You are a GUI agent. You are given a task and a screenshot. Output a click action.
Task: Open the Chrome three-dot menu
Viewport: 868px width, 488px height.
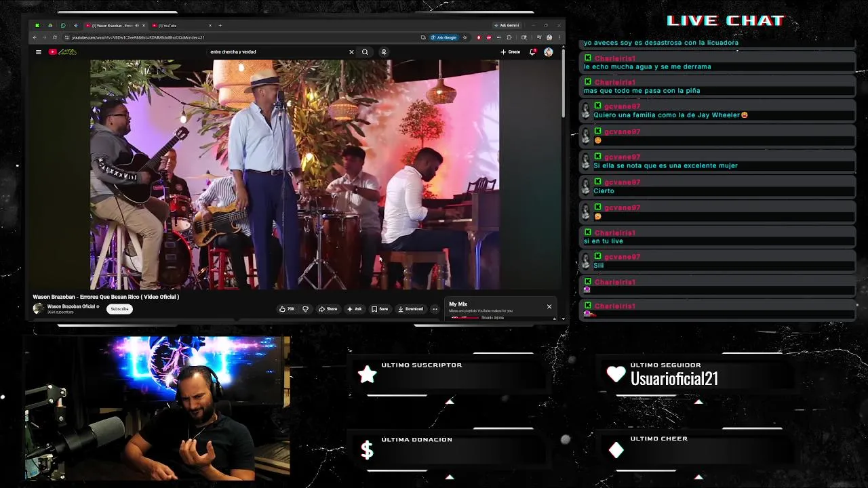(x=559, y=37)
